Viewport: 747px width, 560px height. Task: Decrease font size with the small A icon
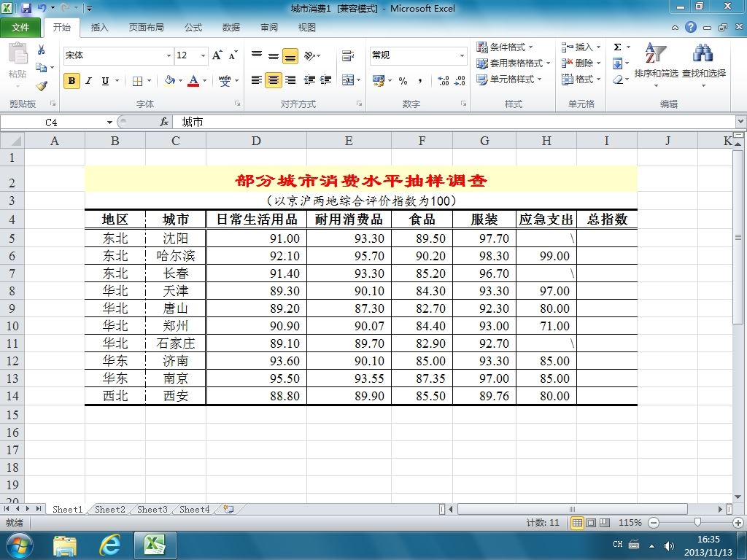click(233, 55)
